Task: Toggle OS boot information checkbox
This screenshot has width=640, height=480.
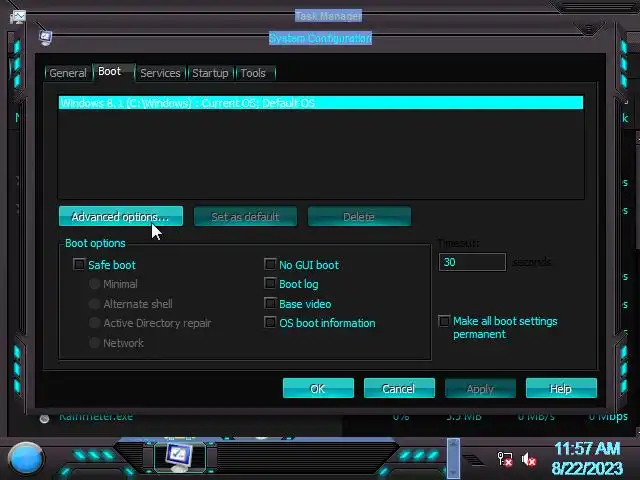Action: click(x=270, y=322)
